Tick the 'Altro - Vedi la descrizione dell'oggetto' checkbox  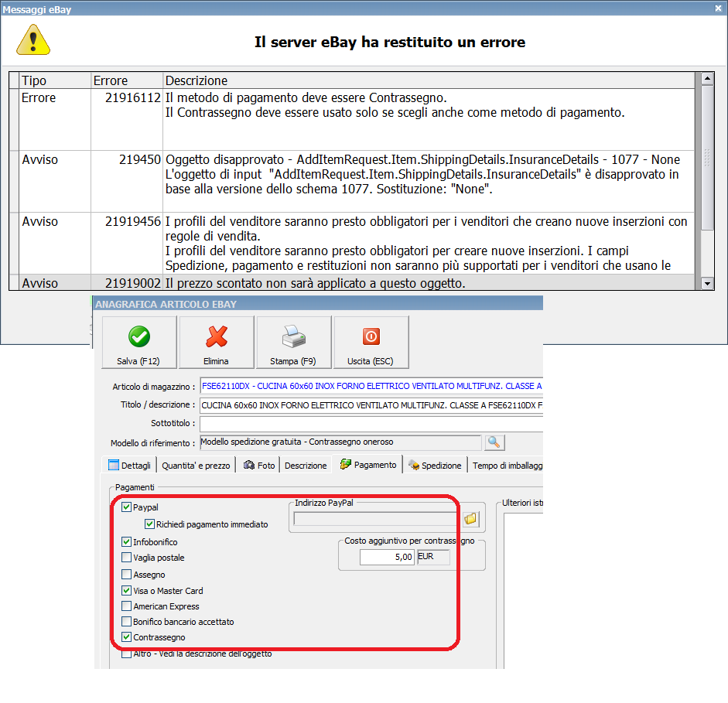click(126, 654)
